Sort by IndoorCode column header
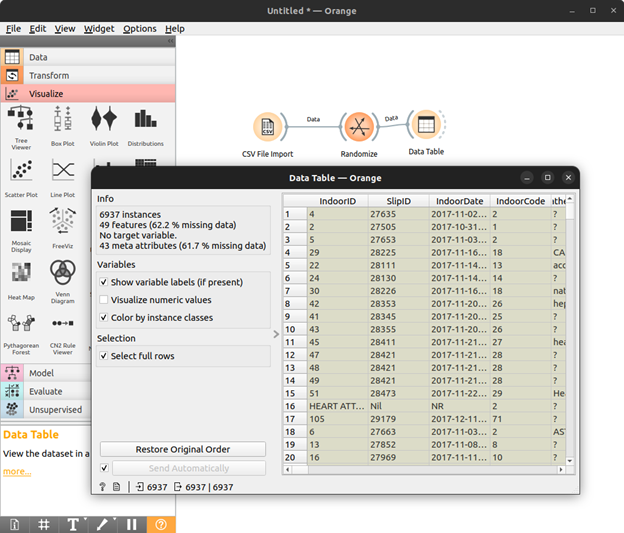Screen dimensions: 624x533 (520, 201)
